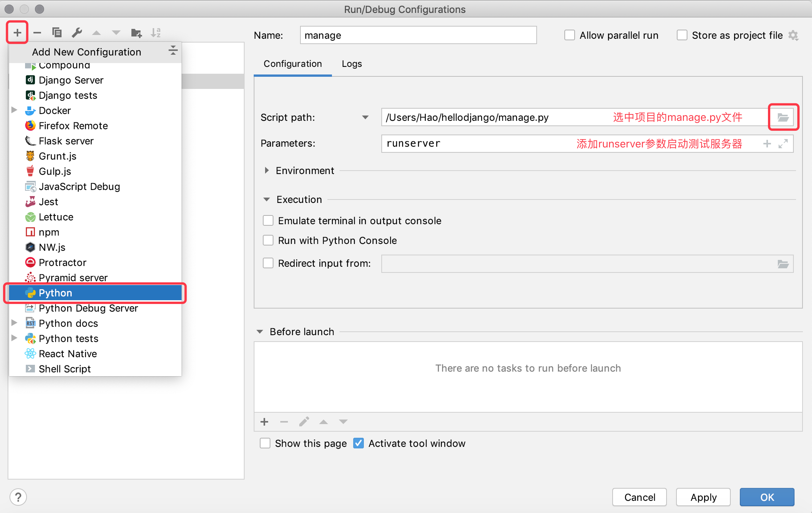Expand the Parameters field editor icon
Screen dimensions: 812x513
[x=783, y=144]
